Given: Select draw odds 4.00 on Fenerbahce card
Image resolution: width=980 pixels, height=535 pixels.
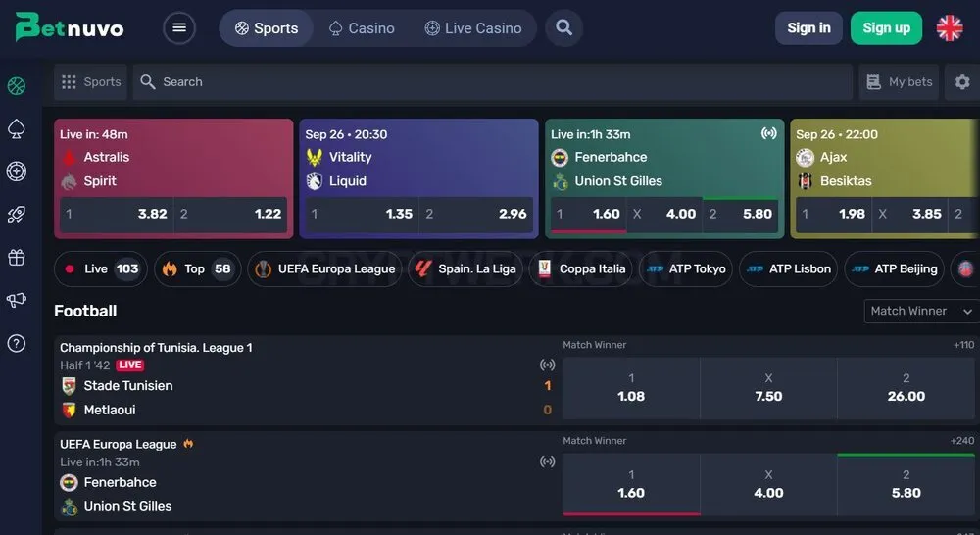Looking at the screenshot, I should tap(664, 214).
